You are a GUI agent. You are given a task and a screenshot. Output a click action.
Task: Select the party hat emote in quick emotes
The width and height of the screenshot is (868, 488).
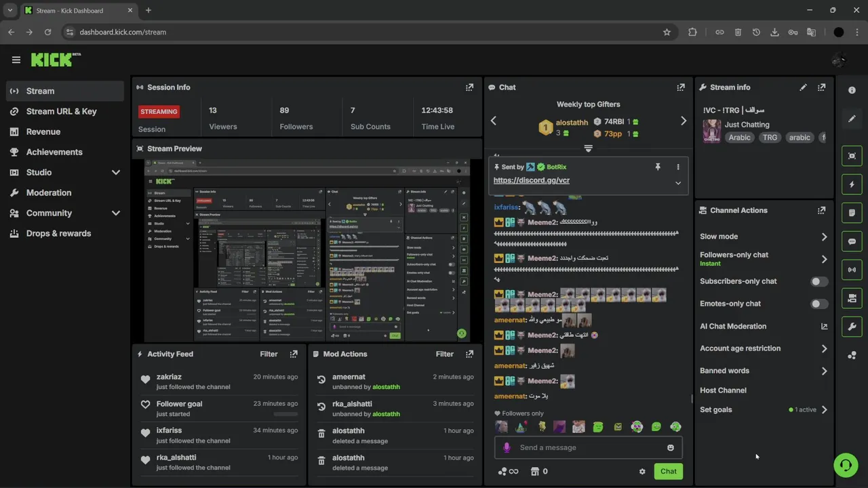[x=521, y=426]
